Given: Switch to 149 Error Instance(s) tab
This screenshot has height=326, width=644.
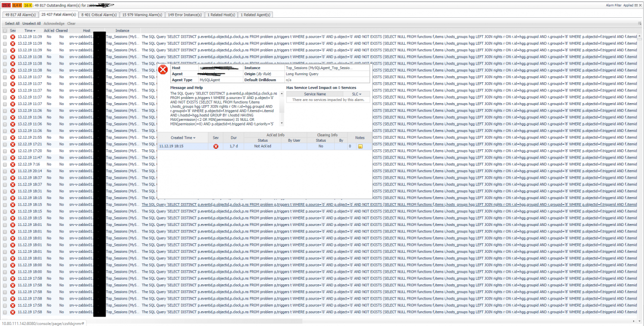Looking at the screenshot, I should tap(185, 15).
